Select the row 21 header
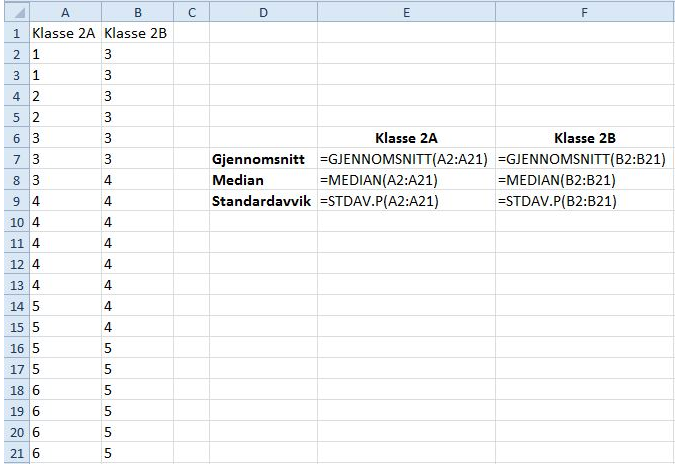 pyautogui.click(x=14, y=454)
